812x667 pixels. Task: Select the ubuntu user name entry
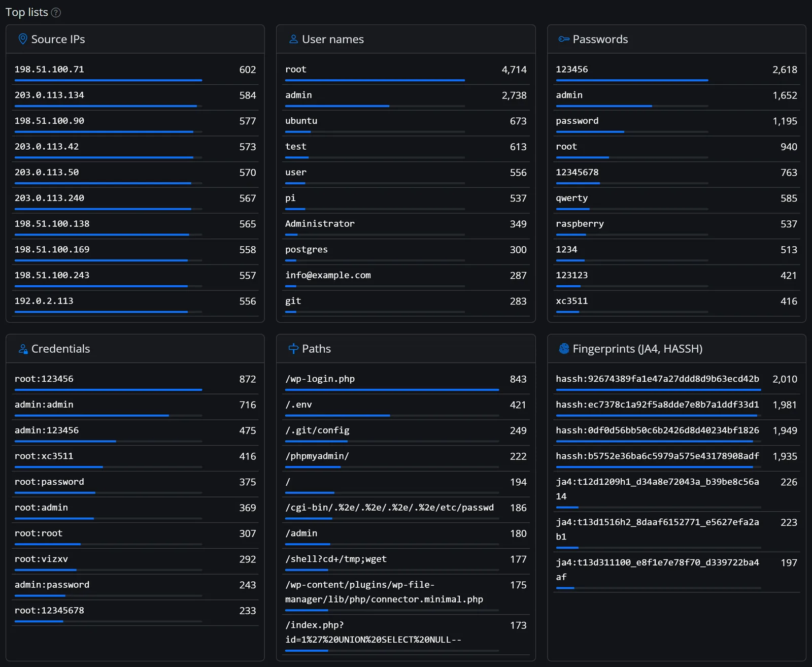(405, 123)
